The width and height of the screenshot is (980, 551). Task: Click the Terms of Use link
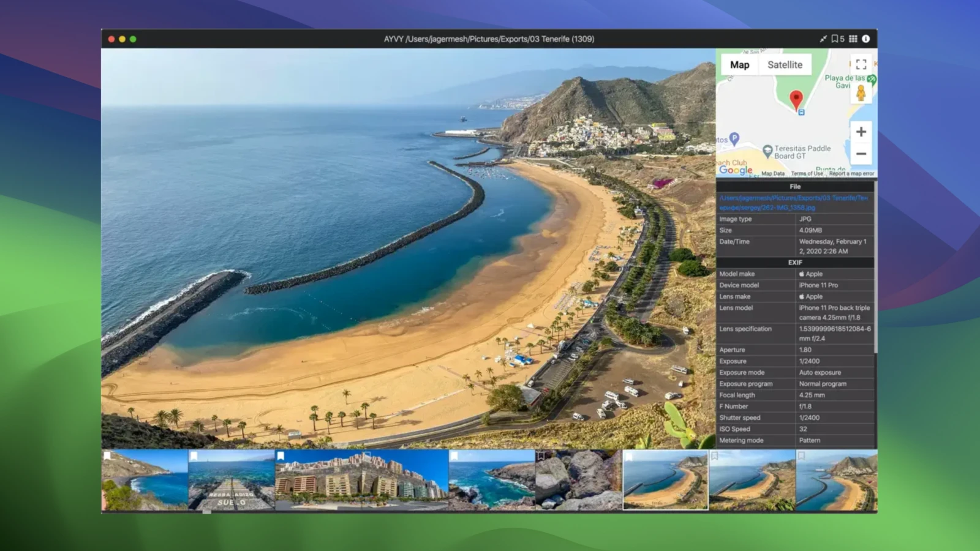pos(807,174)
